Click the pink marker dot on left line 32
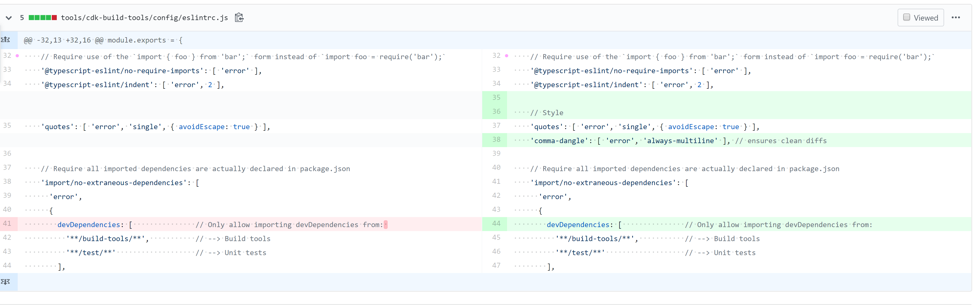This screenshot has height=305, width=980. tap(17, 56)
